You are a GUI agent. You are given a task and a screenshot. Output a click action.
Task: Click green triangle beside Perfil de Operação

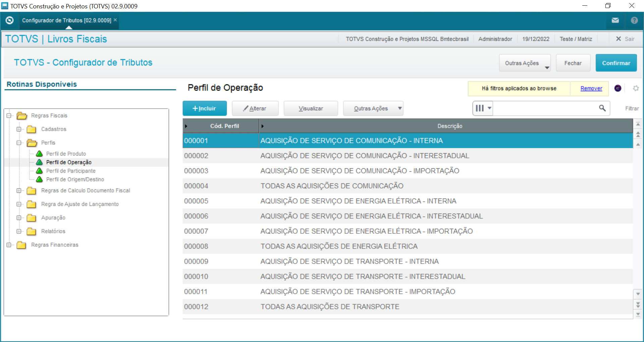[39, 162]
